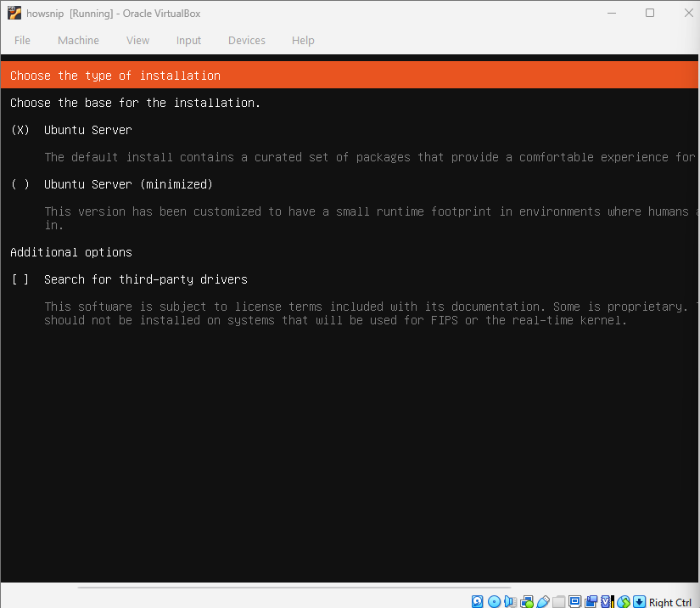
Task: Select the Ubuntu Server (minimized) radio option
Action: (20, 184)
